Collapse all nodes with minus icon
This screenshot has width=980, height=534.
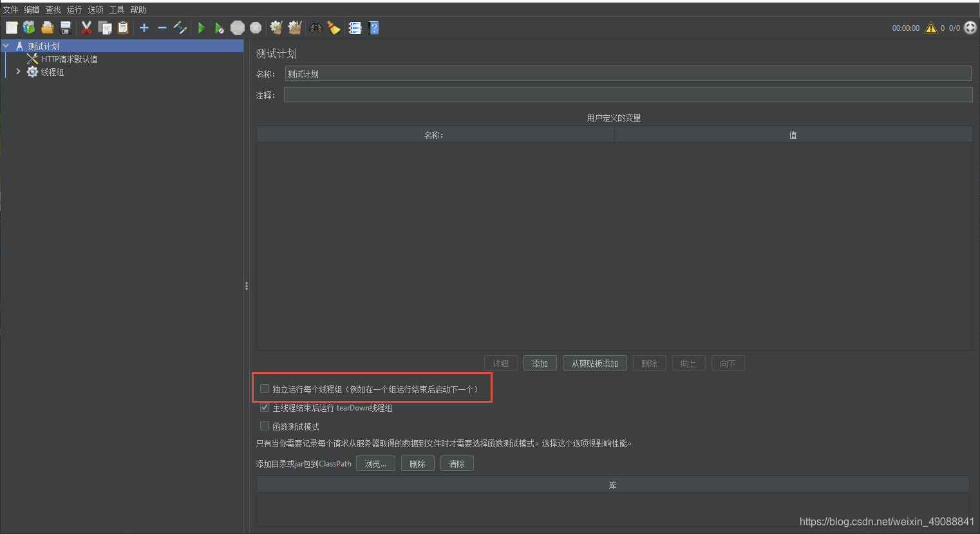pos(162,28)
